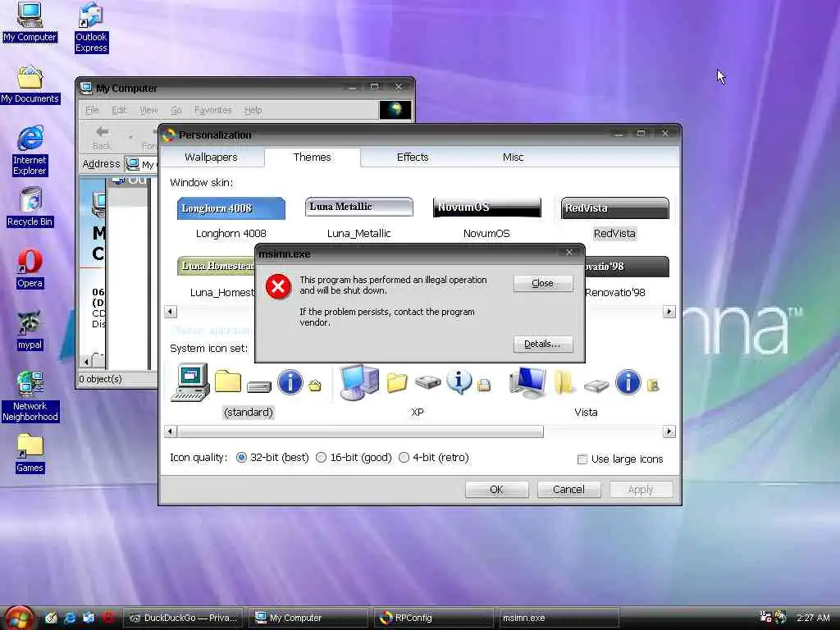This screenshot has width=840, height=630.
Task: Launch Outlook Express from quick launch
Action: 89,618
